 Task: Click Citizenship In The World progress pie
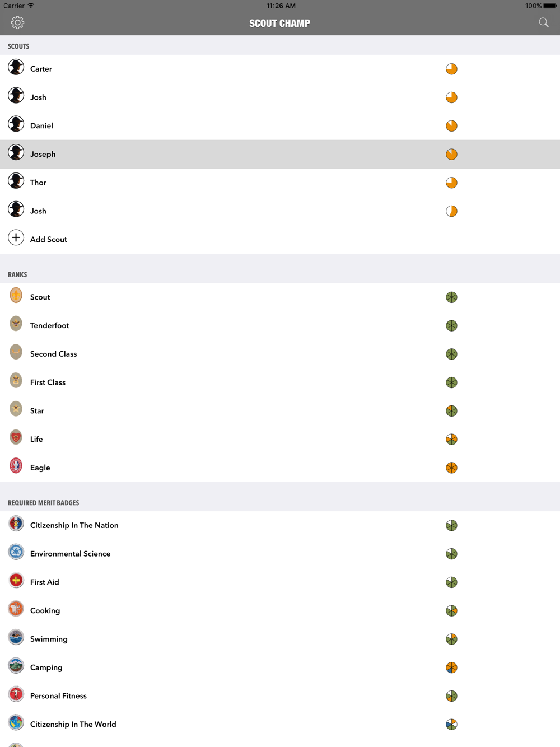[x=451, y=725]
